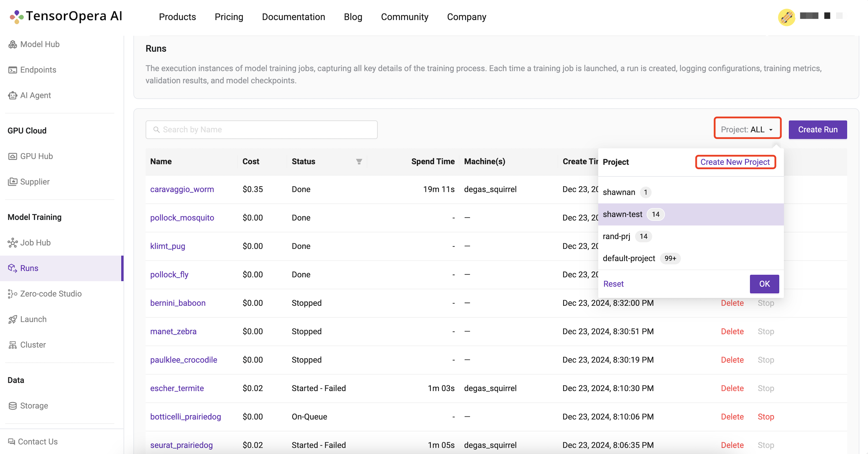Click Create New Project link
Viewport: 868px width, 454px height.
pyautogui.click(x=735, y=162)
